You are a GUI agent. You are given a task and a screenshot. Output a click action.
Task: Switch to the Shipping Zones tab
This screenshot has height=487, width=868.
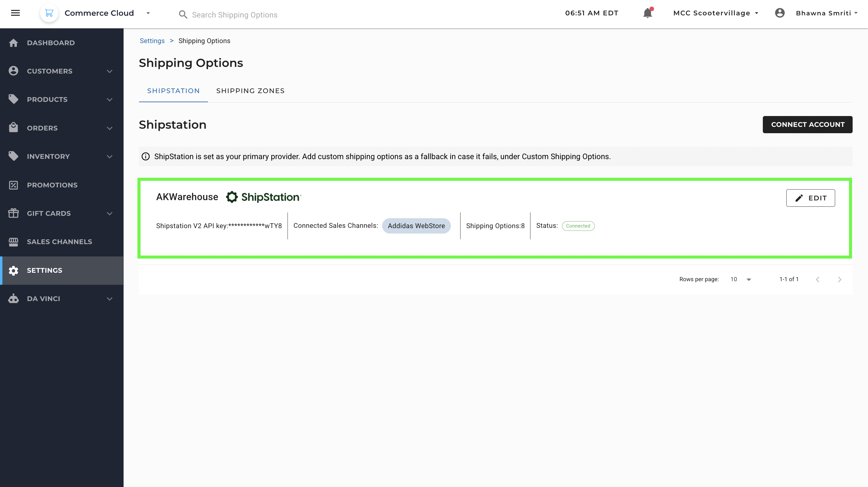click(x=250, y=91)
